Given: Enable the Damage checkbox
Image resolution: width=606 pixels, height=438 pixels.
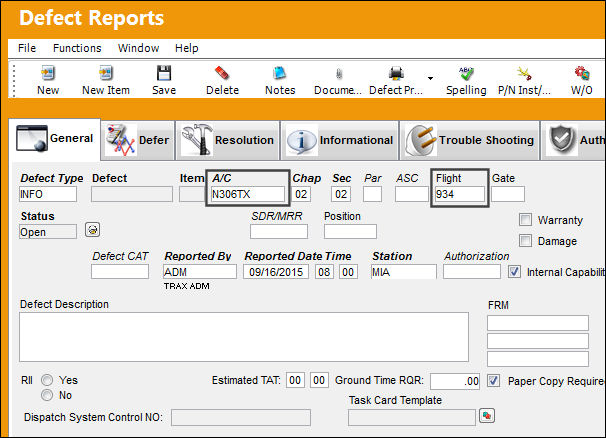Looking at the screenshot, I should point(525,240).
